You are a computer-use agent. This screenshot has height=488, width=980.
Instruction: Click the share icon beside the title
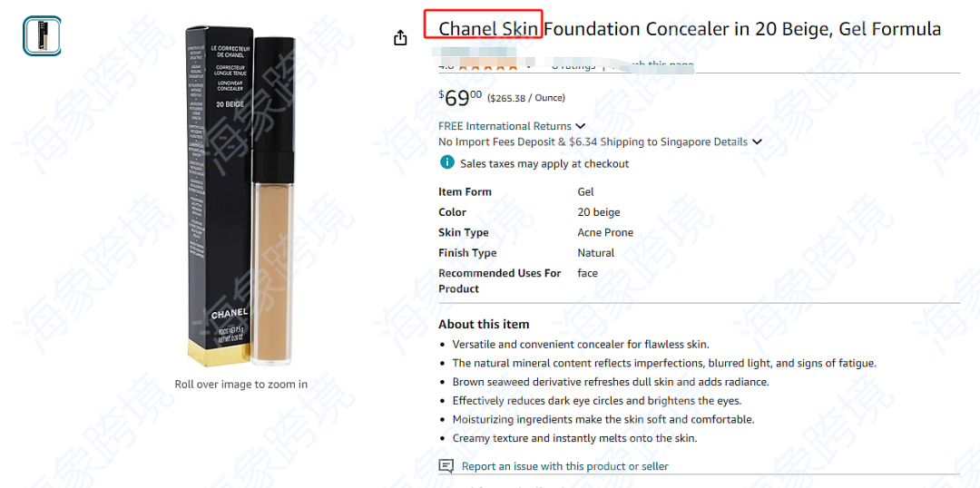(x=400, y=37)
